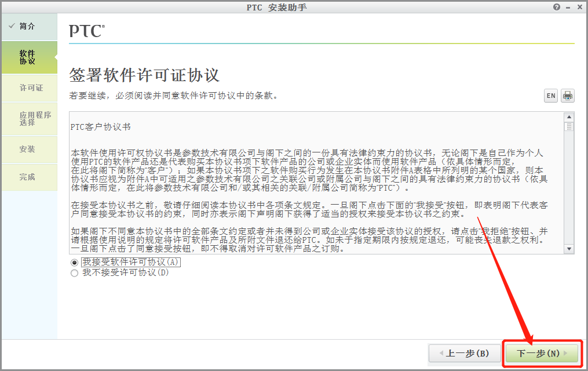Jump to 安装 step in sidebar

(29, 150)
